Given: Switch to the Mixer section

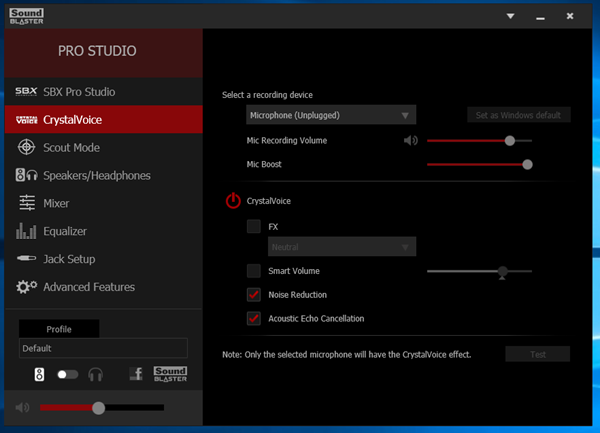Looking at the screenshot, I should pos(104,203).
